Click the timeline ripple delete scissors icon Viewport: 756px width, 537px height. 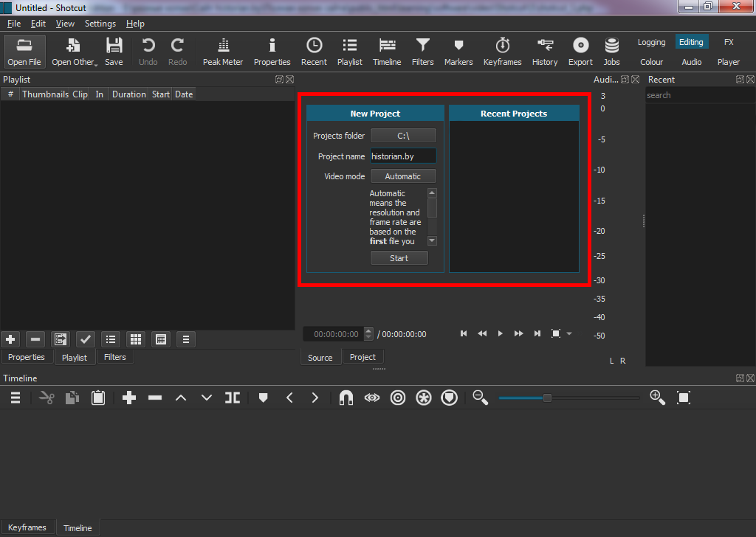pos(47,398)
